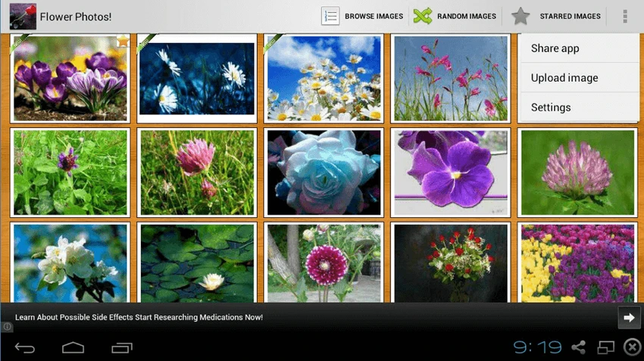Tap the share icon in status bar

[578, 347]
